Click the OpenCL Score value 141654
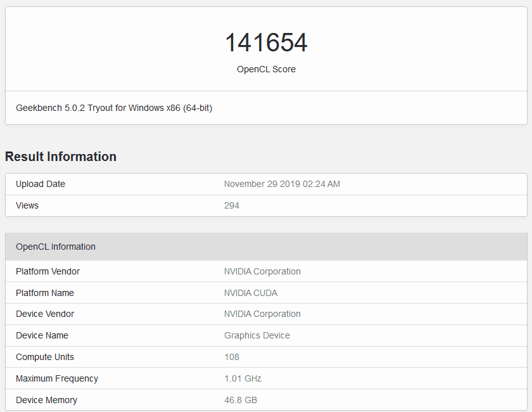 pyautogui.click(x=266, y=42)
